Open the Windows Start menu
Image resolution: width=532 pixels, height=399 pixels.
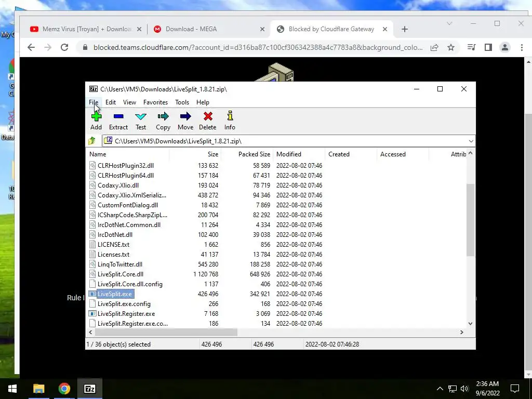12,389
